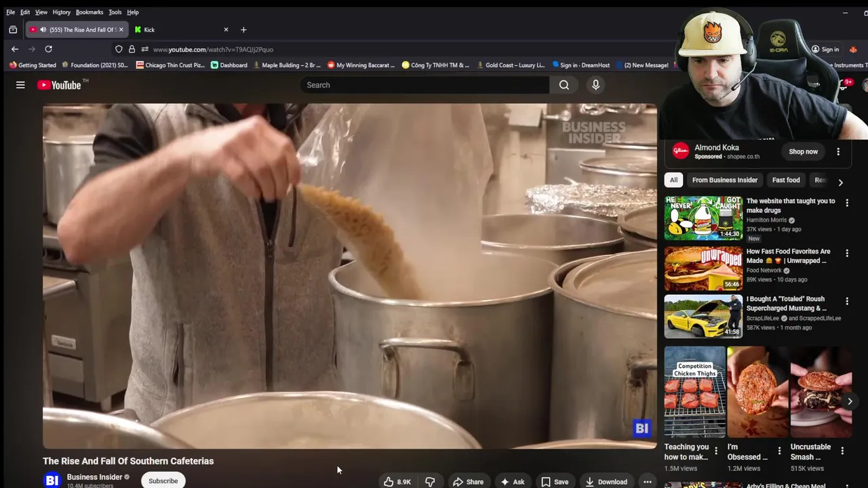Subscribe to Business Insider

coord(163,481)
